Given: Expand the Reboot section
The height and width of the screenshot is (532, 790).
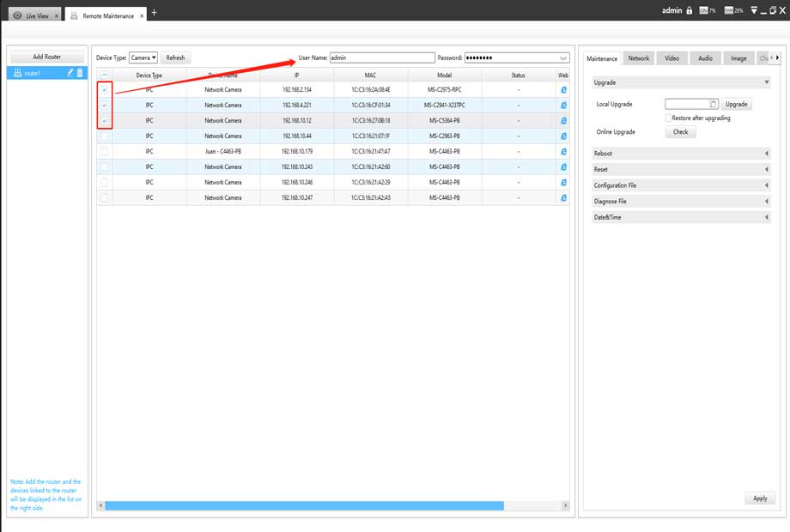Looking at the screenshot, I should [682, 154].
